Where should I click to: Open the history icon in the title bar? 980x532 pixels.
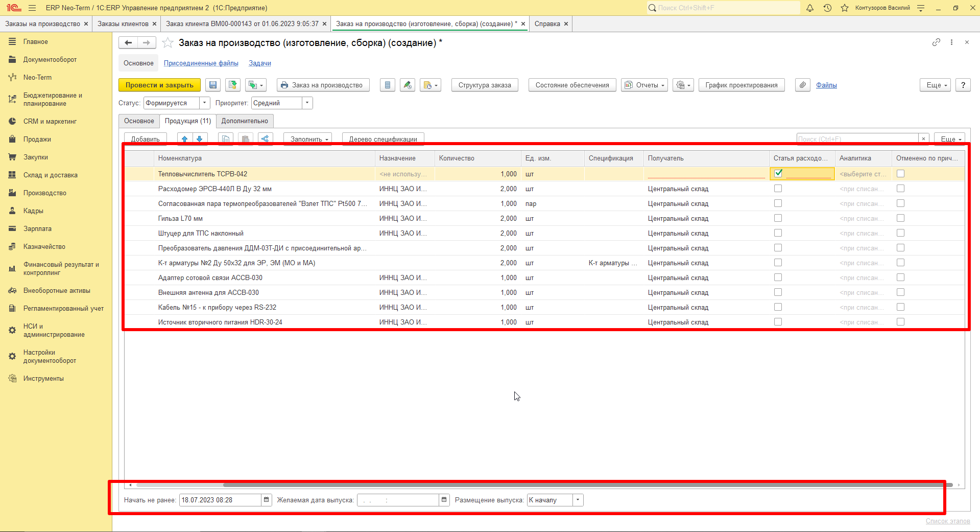827,8
